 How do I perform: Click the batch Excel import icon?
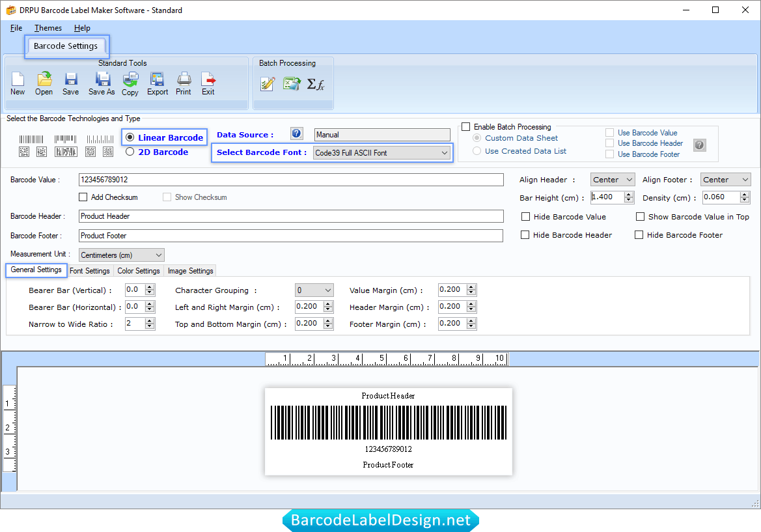tap(292, 84)
